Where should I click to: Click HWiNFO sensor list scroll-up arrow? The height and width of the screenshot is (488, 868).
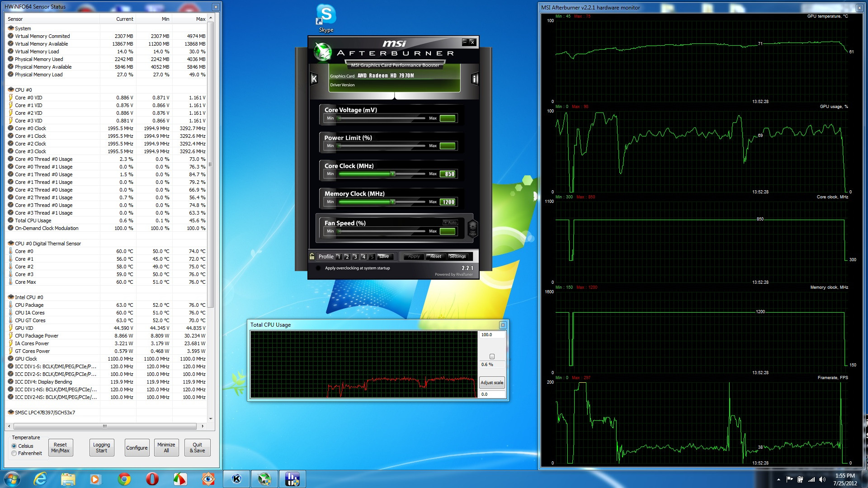(x=211, y=18)
